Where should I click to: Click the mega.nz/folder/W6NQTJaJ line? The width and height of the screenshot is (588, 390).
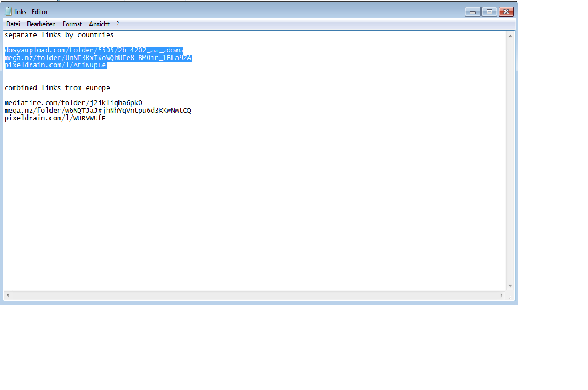[x=98, y=110]
